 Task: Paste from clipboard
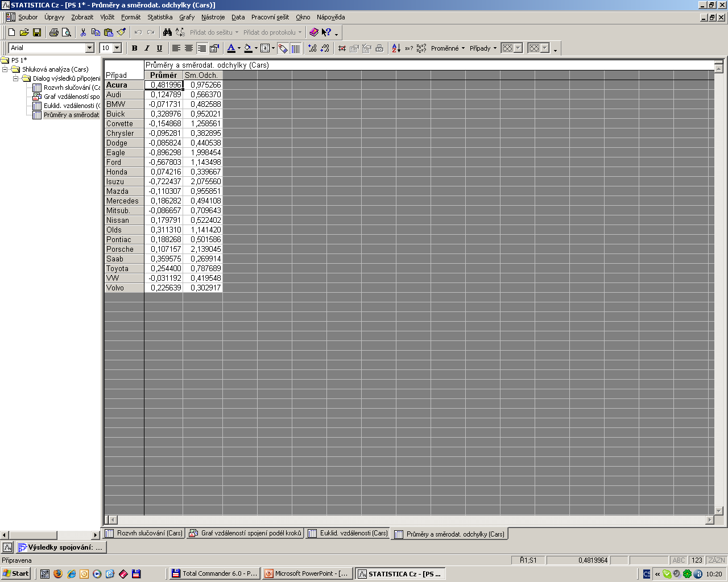pos(108,32)
